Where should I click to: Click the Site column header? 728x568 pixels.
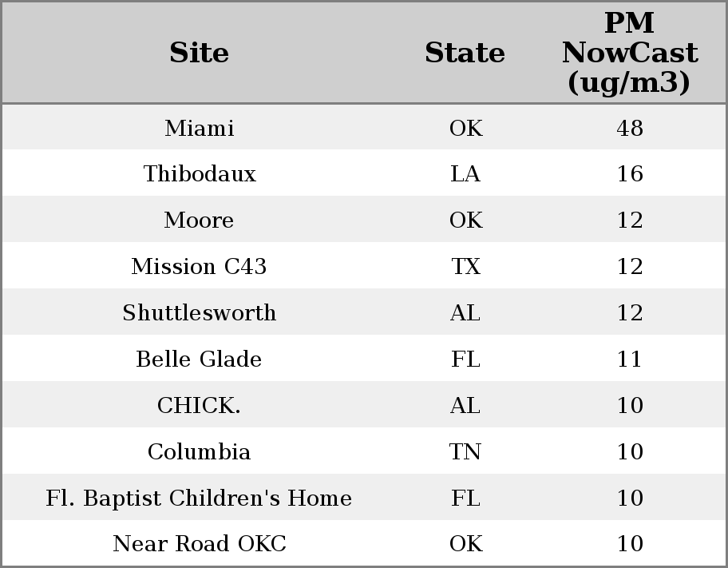pos(199,53)
